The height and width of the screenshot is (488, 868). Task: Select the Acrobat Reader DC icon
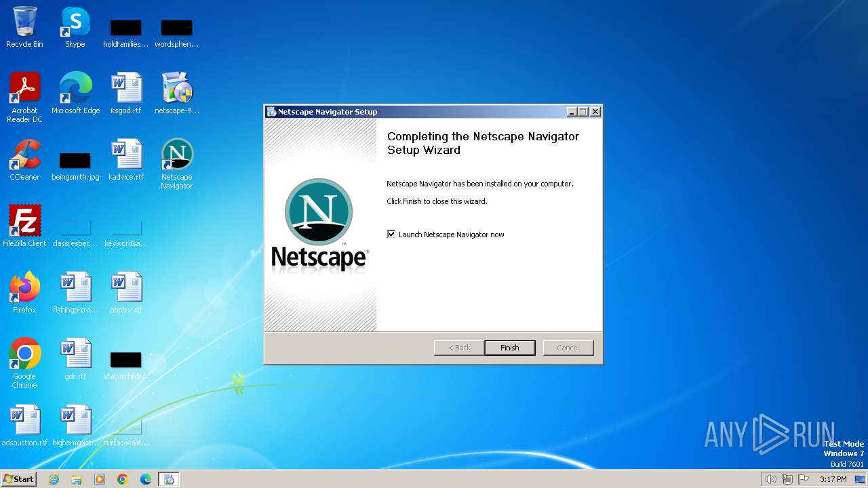pos(24,98)
